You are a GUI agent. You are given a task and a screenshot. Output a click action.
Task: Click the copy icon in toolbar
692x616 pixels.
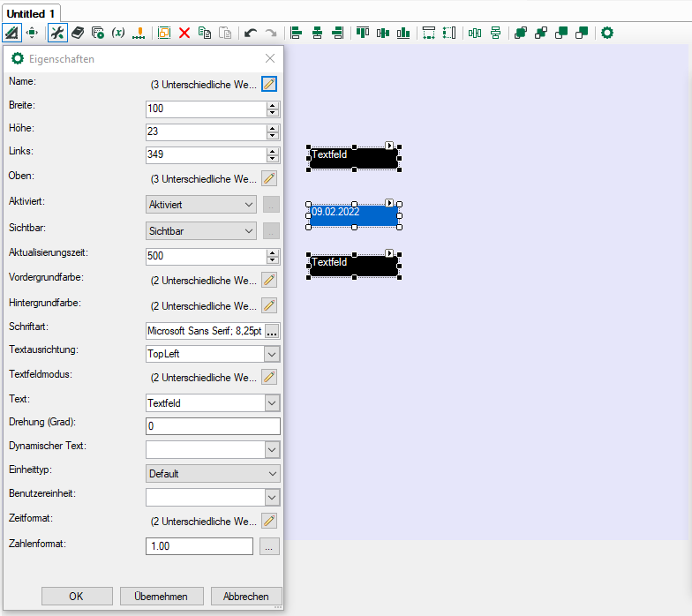pyautogui.click(x=205, y=33)
